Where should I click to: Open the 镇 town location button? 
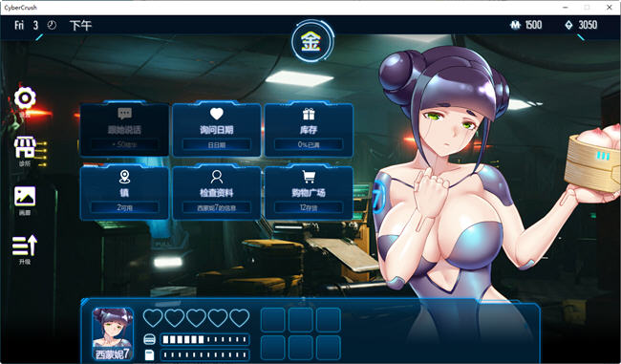(125, 192)
